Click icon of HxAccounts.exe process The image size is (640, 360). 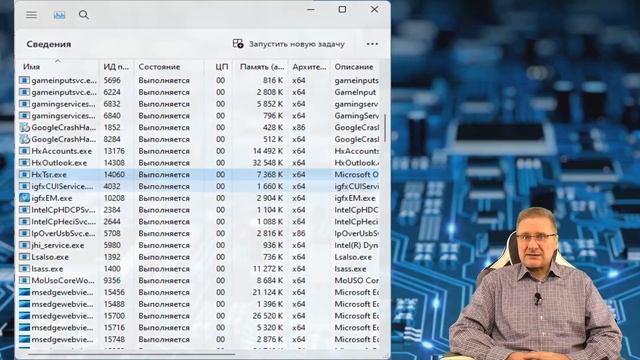pyautogui.click(x=24, y=151)
